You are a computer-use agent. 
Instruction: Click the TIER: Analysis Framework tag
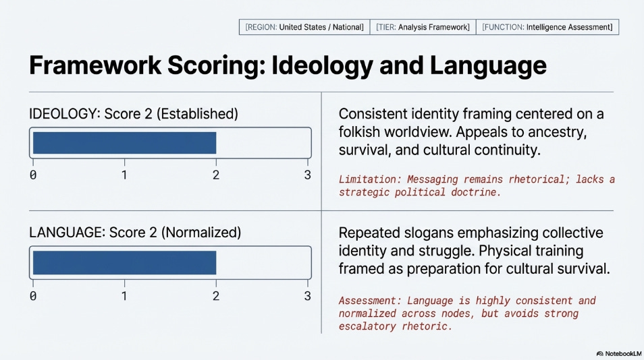tap(423, 27)
